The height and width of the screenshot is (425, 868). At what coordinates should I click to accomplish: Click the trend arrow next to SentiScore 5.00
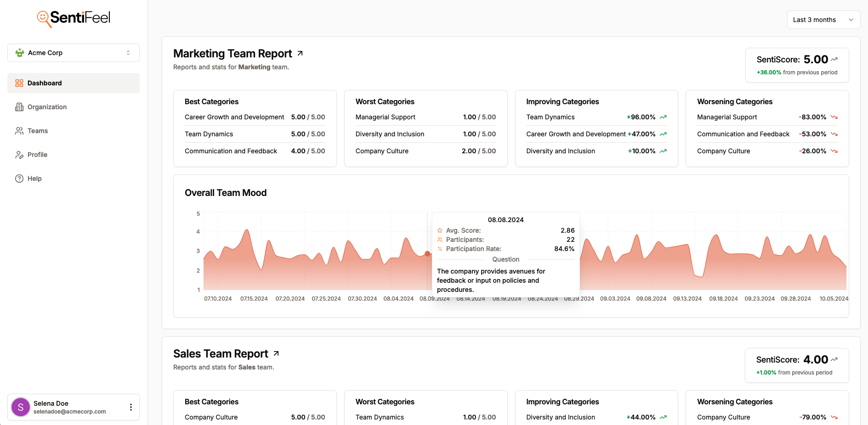tap(834, 59)
